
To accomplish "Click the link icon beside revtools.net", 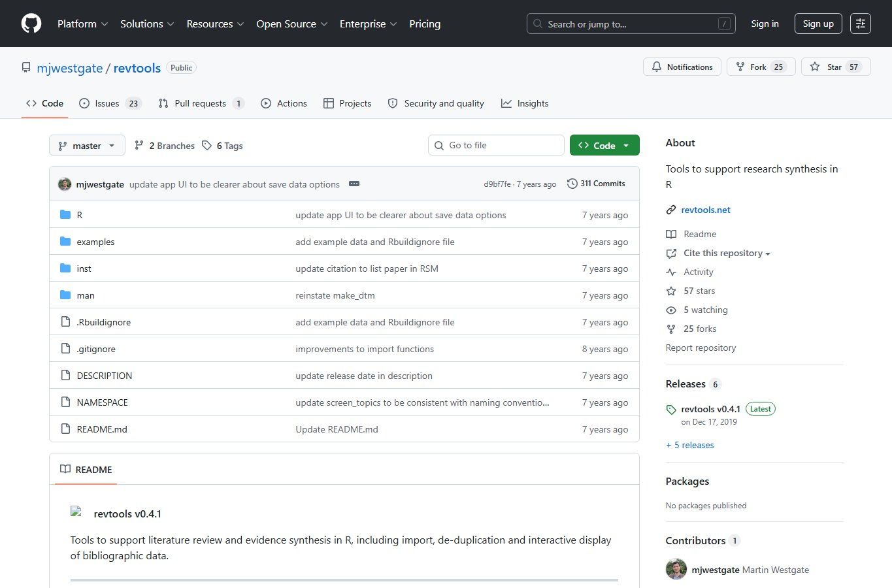I will [671, 210].
